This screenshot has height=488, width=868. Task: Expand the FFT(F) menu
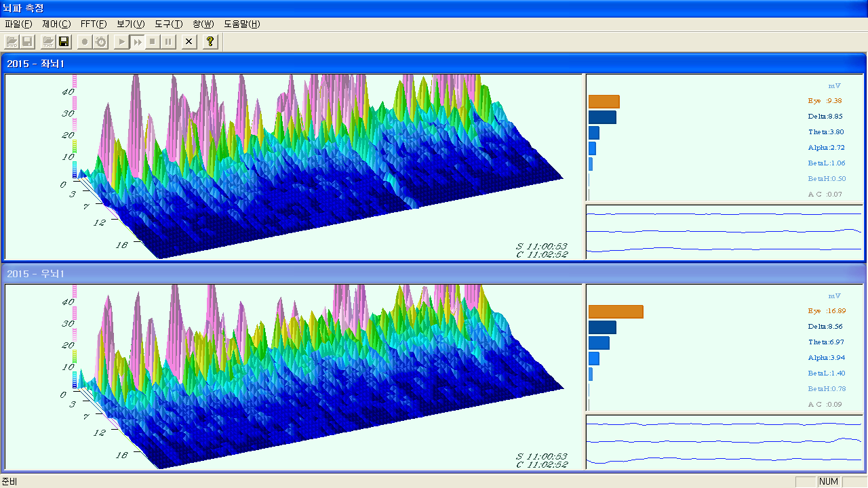94,24
